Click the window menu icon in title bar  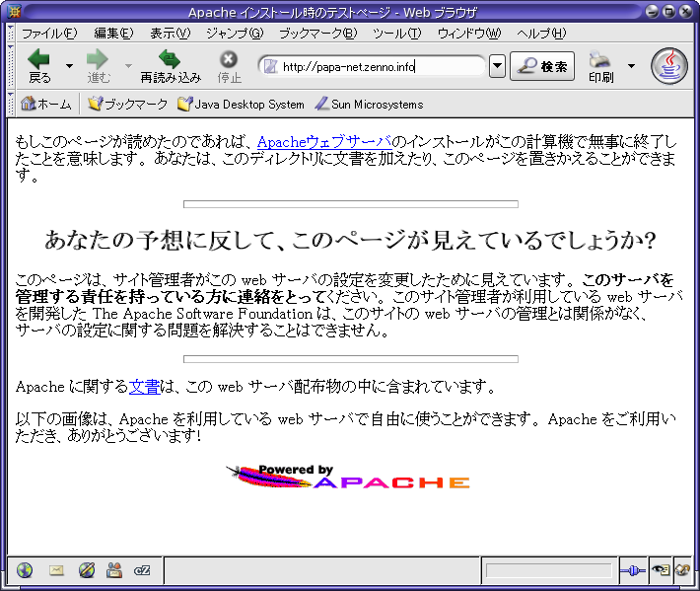(x=14, y=11)
